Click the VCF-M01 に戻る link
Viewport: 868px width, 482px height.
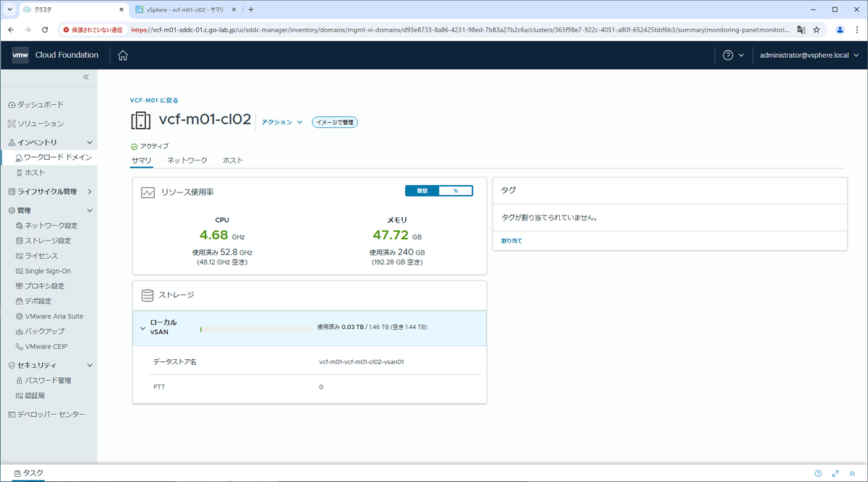pyautogui.click(x=154, y=100)
